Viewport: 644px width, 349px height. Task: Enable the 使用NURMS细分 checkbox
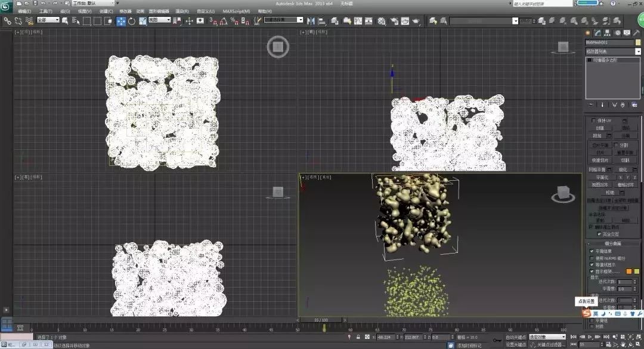pos(592,258)
